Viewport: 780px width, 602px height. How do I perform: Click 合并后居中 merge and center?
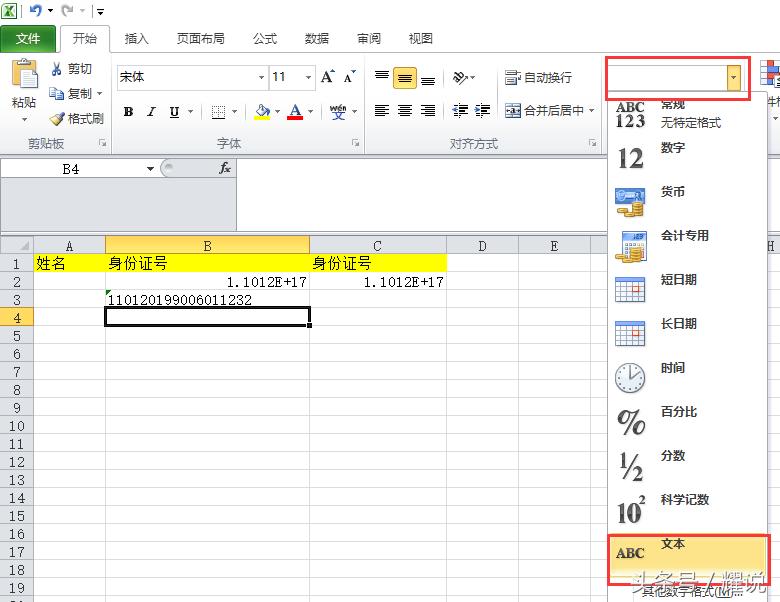point(544,110)
